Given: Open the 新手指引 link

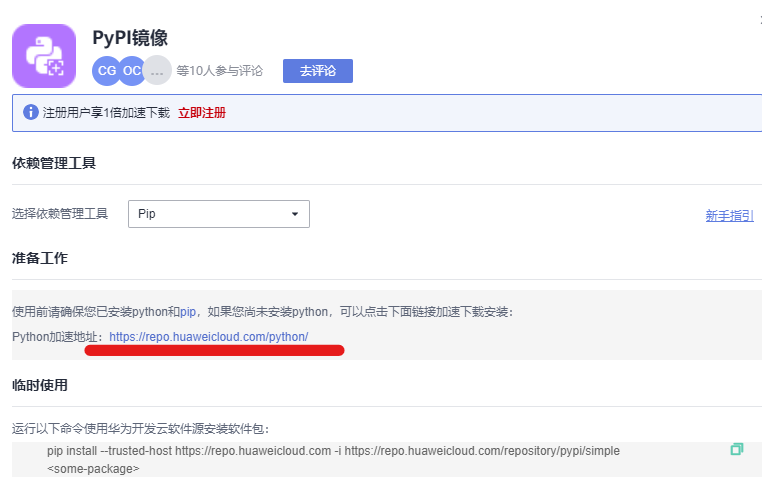Looking at the screenshot, I should [x=729, y=215].
